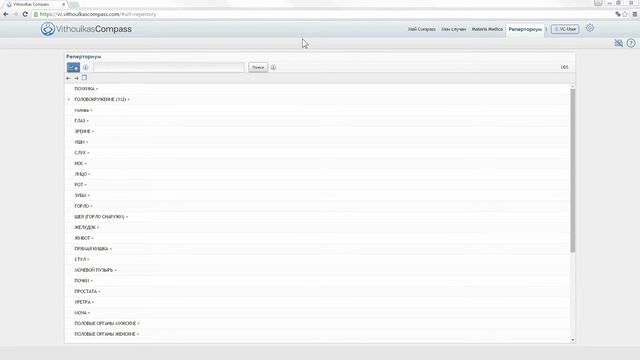Switch to Мои случаи tab
Screen dimensions: 640x360
point(453,29)
